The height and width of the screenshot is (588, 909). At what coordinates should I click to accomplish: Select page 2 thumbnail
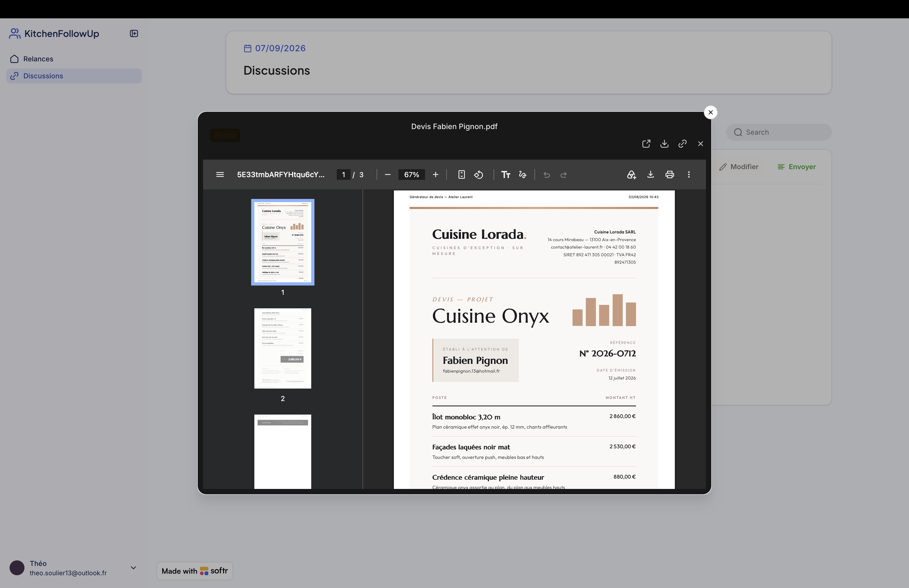(283, 348)
